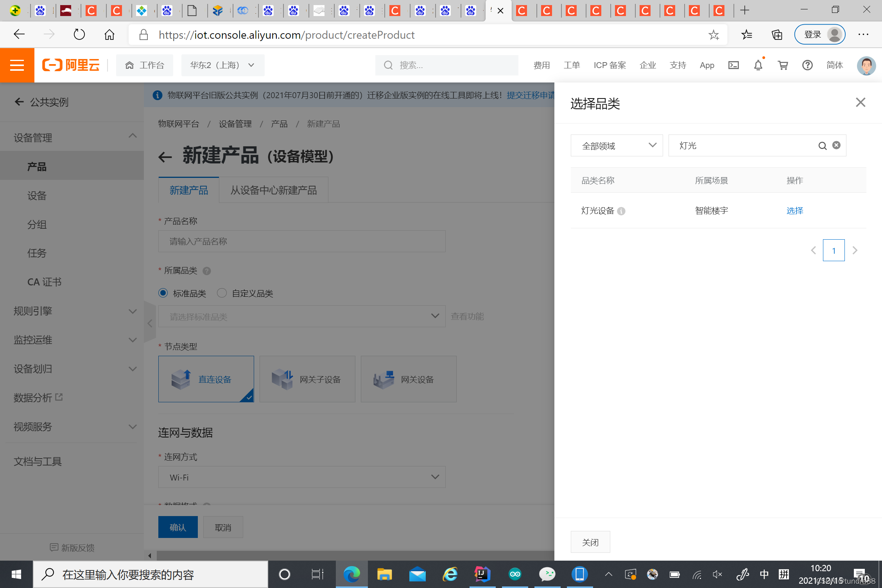Image resolution: width=882 pixels, height=588 pixels.
Task: Open the orange hamburger menu
Action: pyautogui.click(x=17, y=65)
